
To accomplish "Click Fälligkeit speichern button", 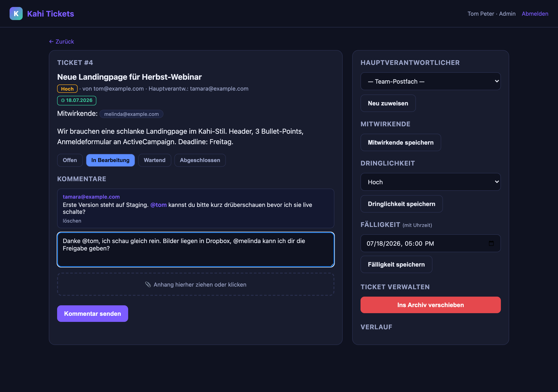I will [x=396, y=264].
